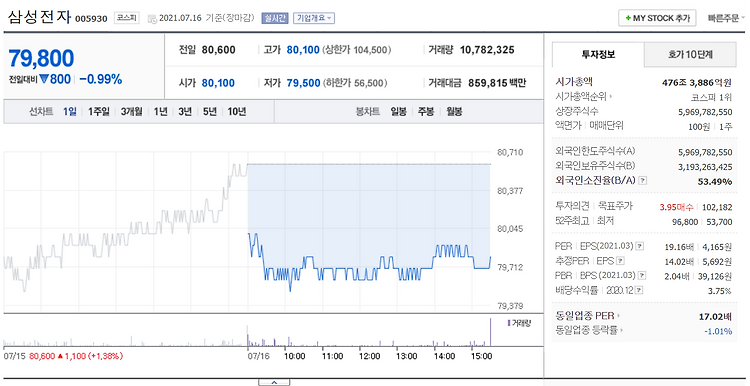The width and height of the screenshot is (750, 386).
Task: Click the 시가총액 value 476조 3,886억원
Action: 697,82
